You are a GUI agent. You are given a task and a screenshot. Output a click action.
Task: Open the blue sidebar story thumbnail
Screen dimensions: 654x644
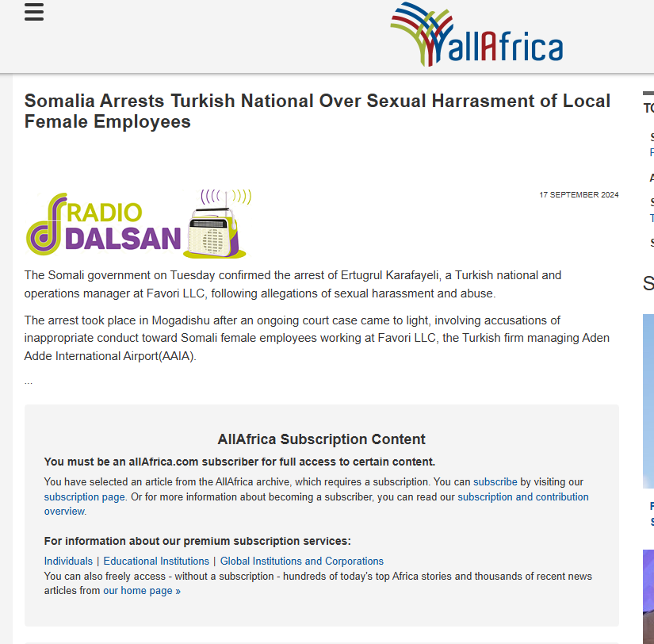pos(648,401)
